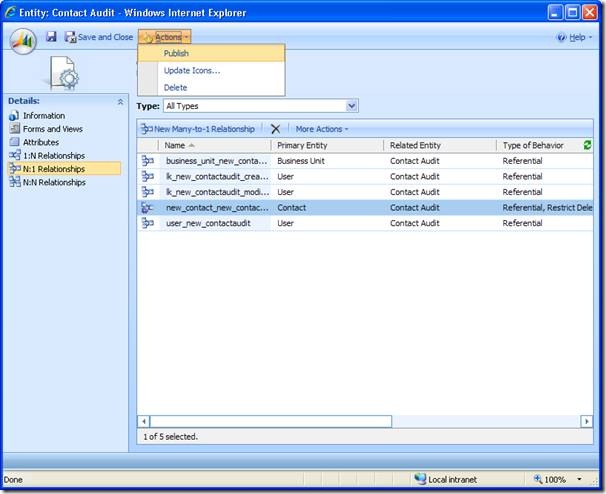Click the 1:N Relationships icon in the sidebar
This screenshot has width=606, height=494.
pos(14,155)
